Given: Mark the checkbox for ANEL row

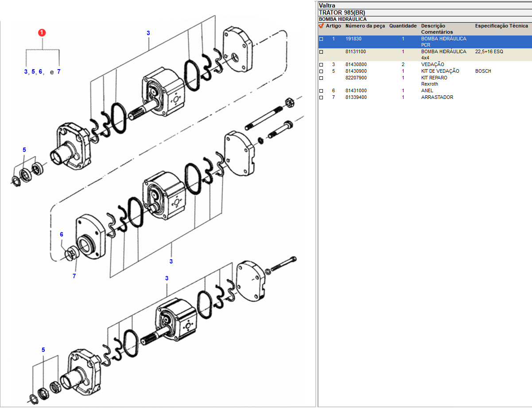Looking at the screenshot, I should pyautogui.click(x=321, y=91).
